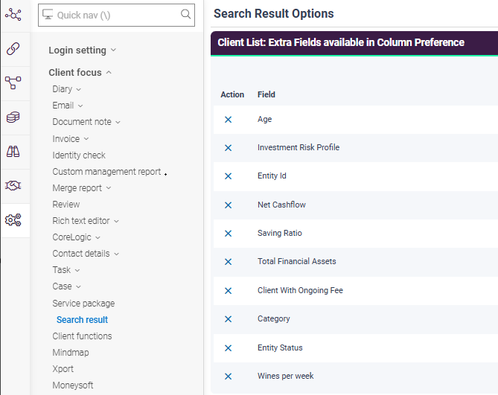Open the Client functions menu item
Viewport: 498px width, 395px height.
[82, 336]
